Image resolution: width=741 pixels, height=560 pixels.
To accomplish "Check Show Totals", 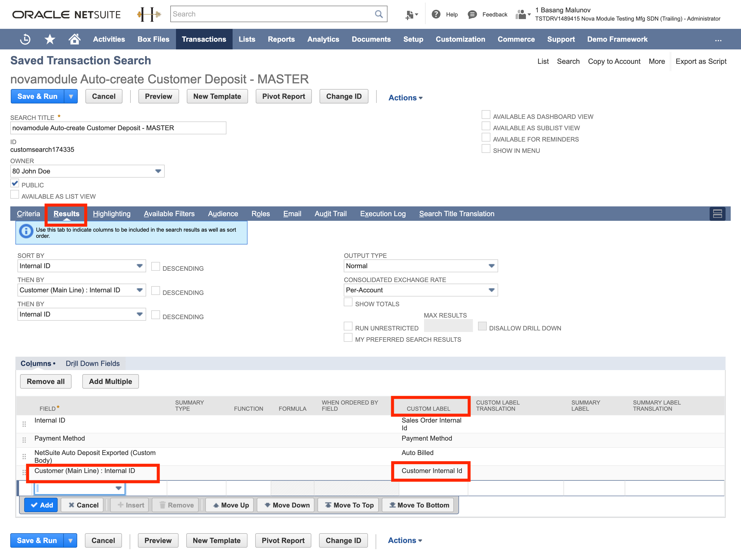I will point(348,302).
